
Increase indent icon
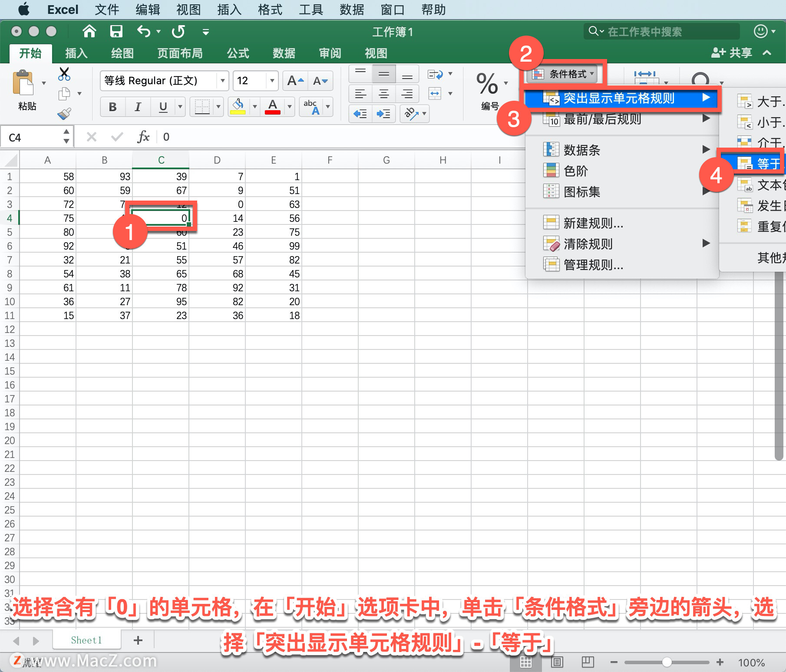383,114
